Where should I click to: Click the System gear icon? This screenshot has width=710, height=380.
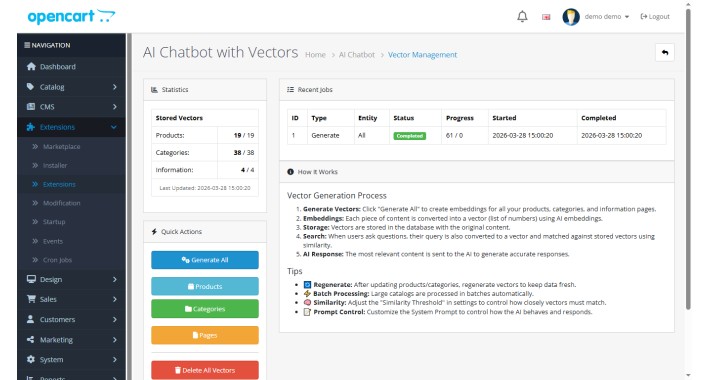click(x=30, y=359)
